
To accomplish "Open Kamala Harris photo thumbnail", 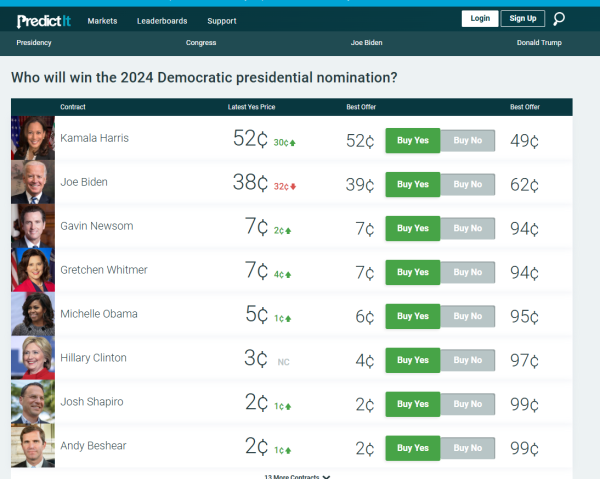I will 33,138.
